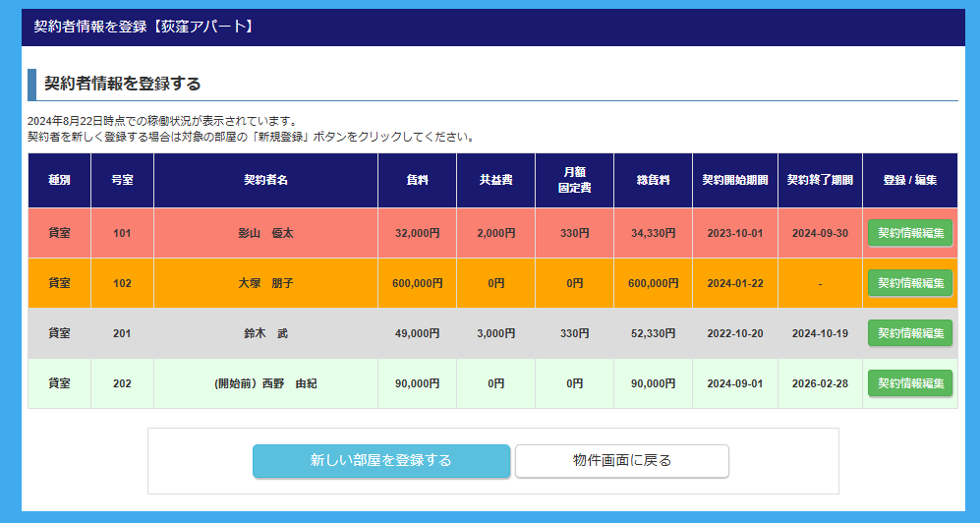
Task: Select the 2024-09-30 contract end date
Action: click(x=820, y=234)
